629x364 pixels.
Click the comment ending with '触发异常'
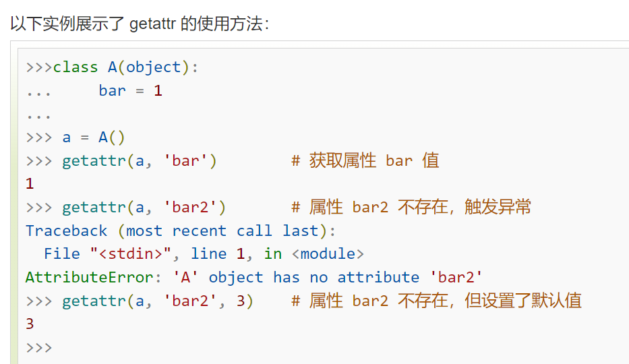point(411,207)
